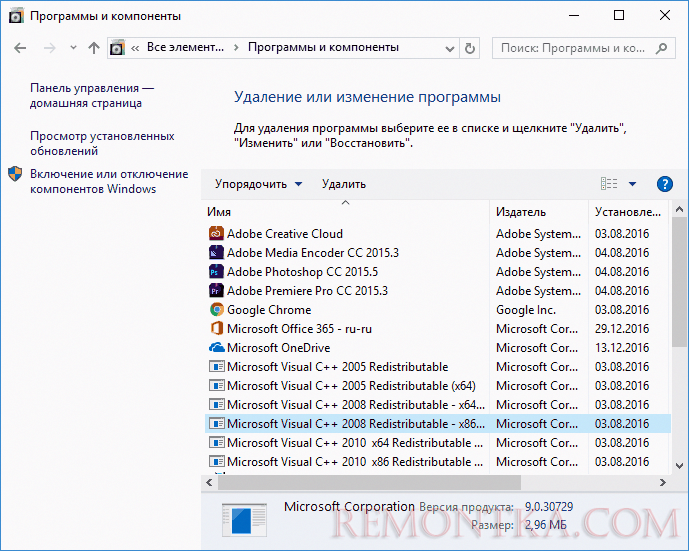Select Microsoft Visual C++ 2008 Redistributable - x86 name
The image size is (689, 551).
click(x=356, y=424)
